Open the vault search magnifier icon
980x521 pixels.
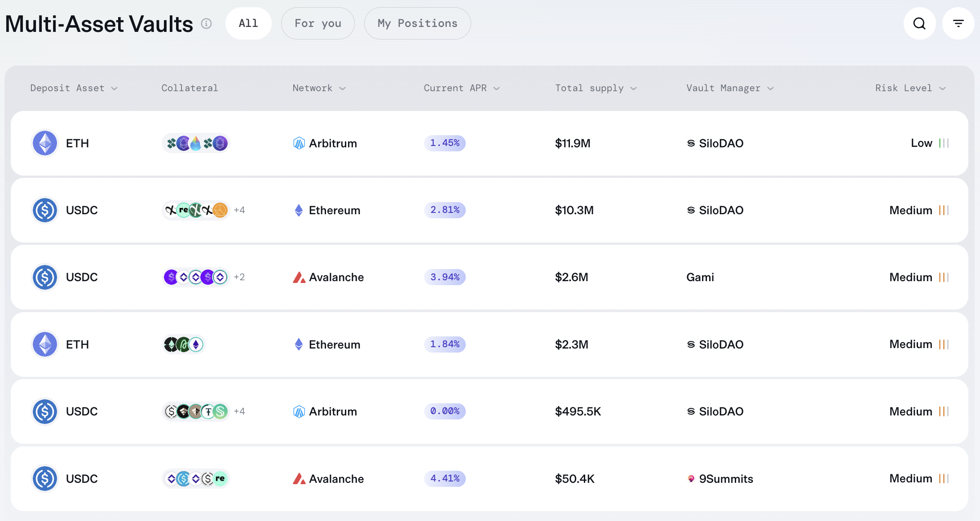(x=919, y=23)
